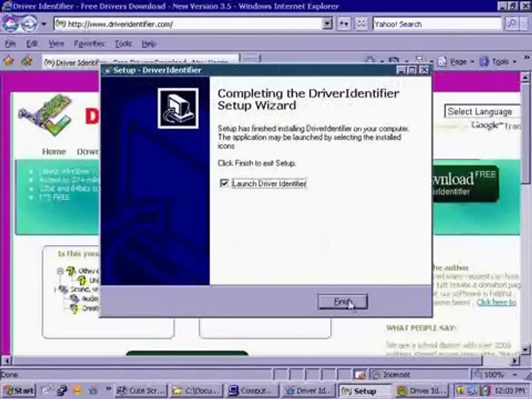Click the Setup wizard computer icon image
The width and height of the screenshot is (532, 399).
178,108
